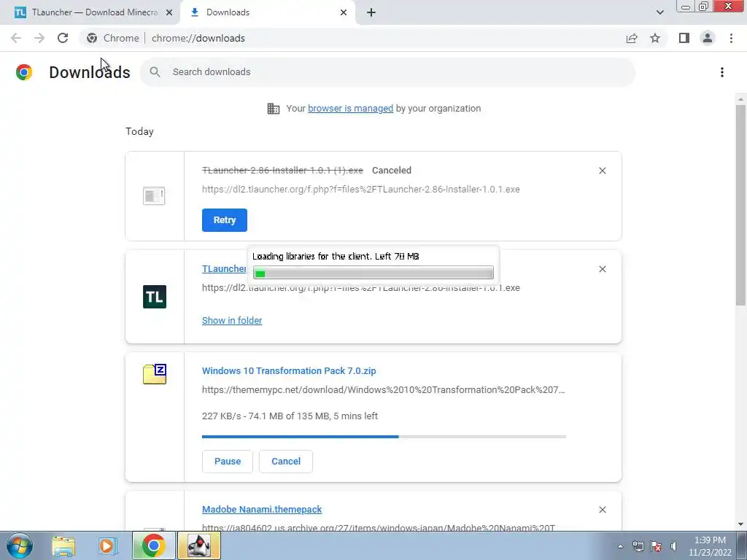Viewport: 747px width, 560px height.
Task: Show hidden tray icons arrow
Action: coord(620,546)
